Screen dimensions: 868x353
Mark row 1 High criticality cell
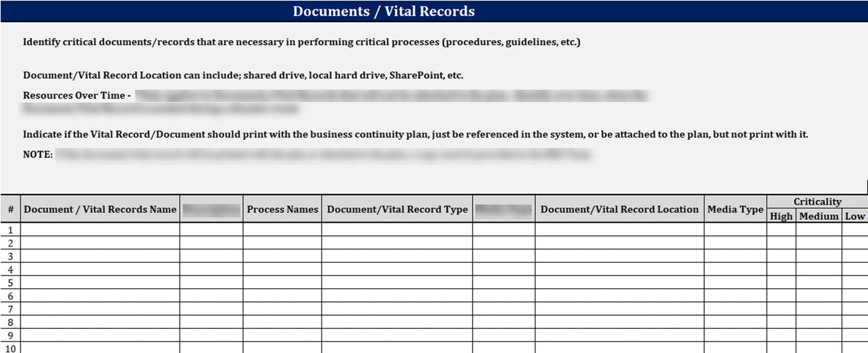[x=781, y=229]
